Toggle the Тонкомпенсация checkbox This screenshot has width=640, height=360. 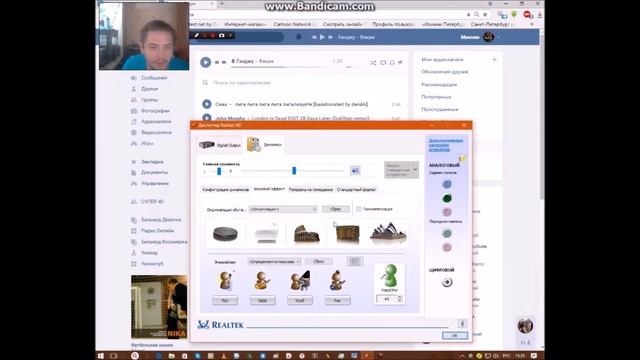(x=359, y=209)
